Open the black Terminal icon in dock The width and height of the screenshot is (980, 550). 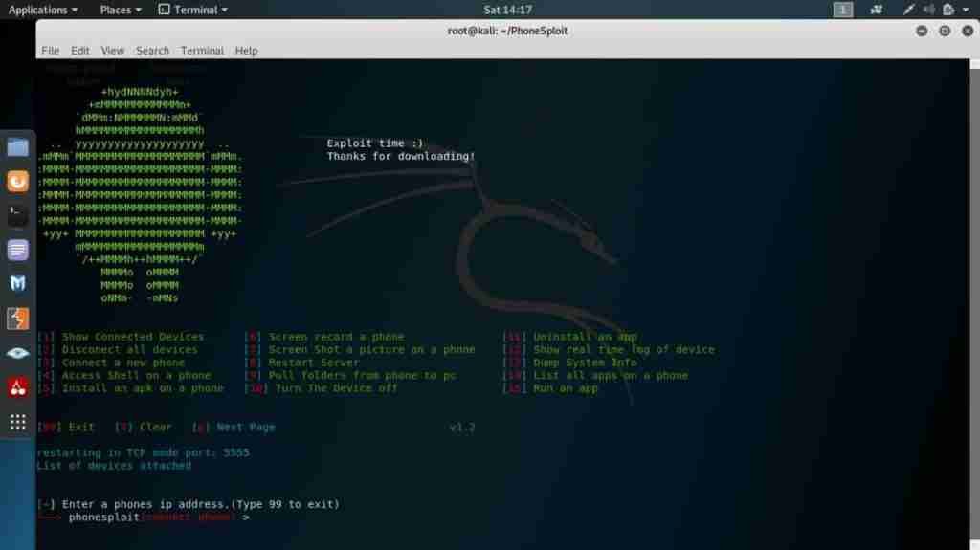(x=17, y=215)
